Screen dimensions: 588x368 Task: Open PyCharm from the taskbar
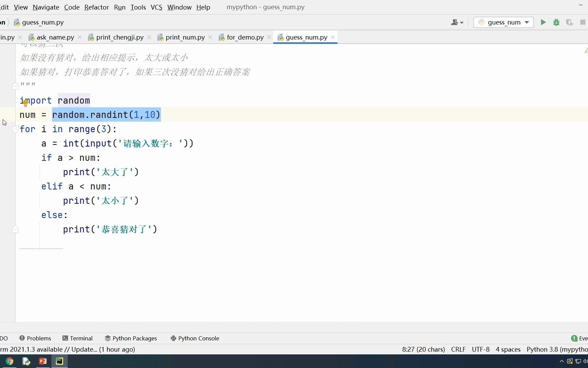60,361
